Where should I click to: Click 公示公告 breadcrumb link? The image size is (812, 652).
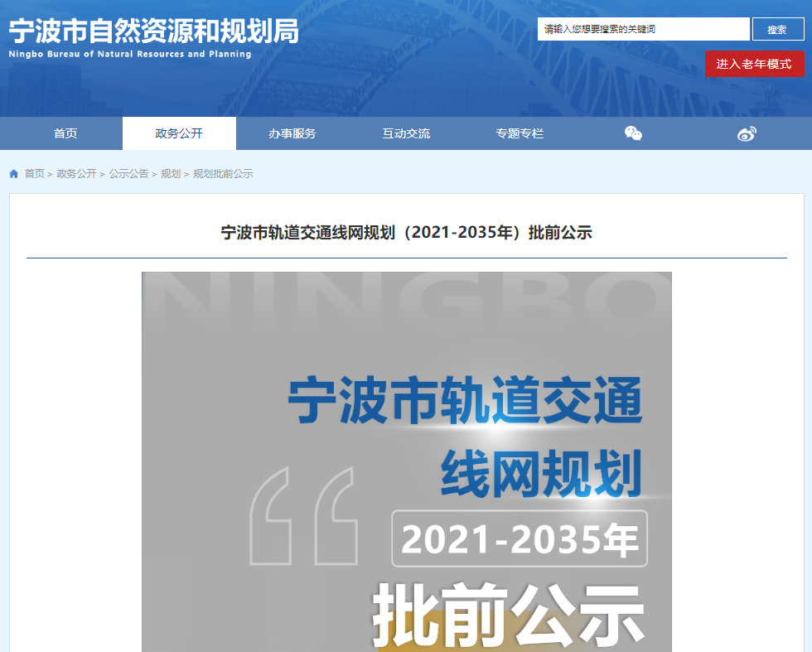pyautogui.click(x=129, y=174)
